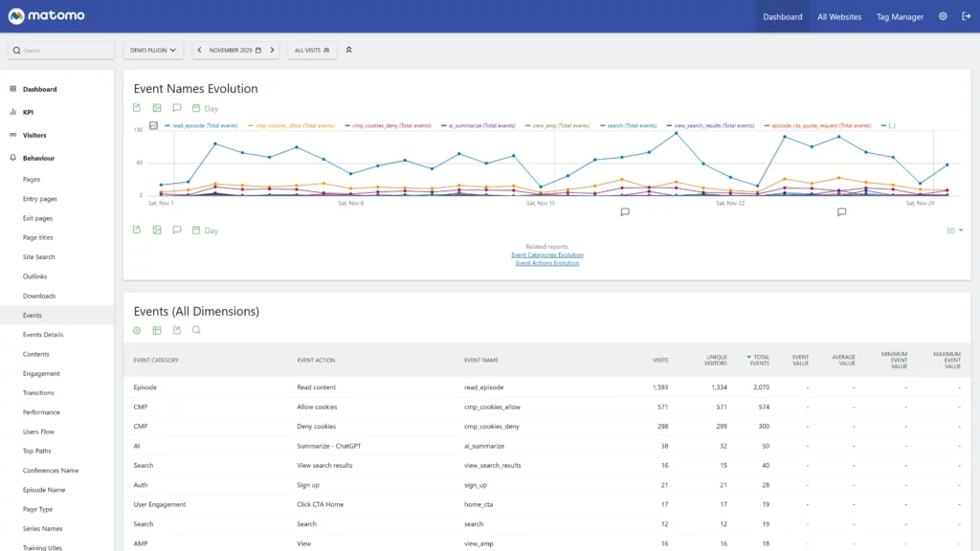Open the Event Categories Evolution related report

point(546,255)
